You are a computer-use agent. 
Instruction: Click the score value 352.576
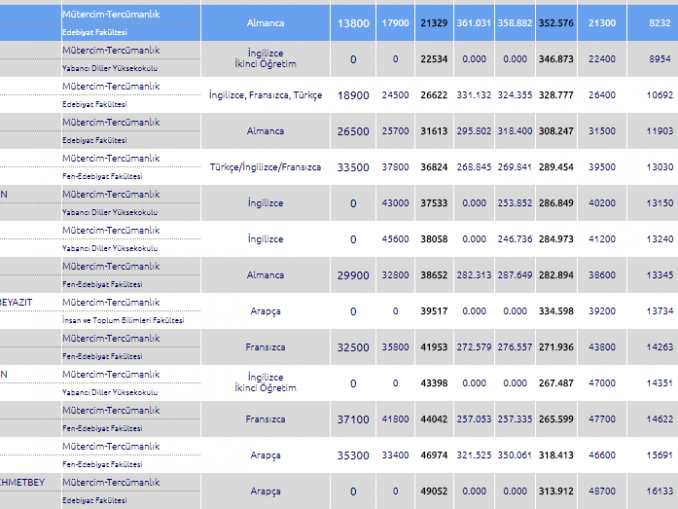(x=557, y=22)
